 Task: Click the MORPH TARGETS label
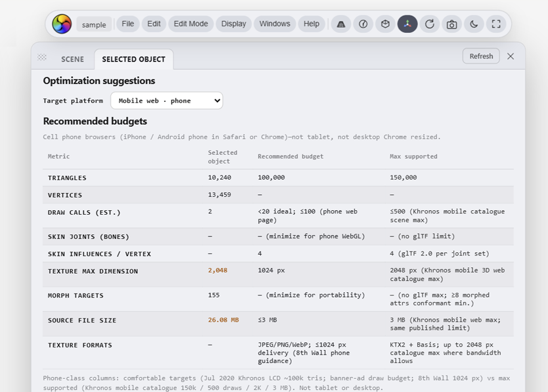(x=76, y=295)
